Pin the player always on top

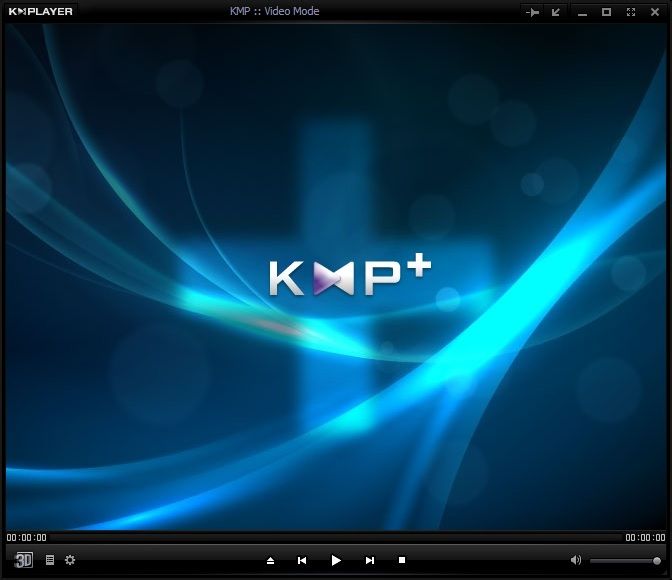pyautogui.click(x=532, y=12)
